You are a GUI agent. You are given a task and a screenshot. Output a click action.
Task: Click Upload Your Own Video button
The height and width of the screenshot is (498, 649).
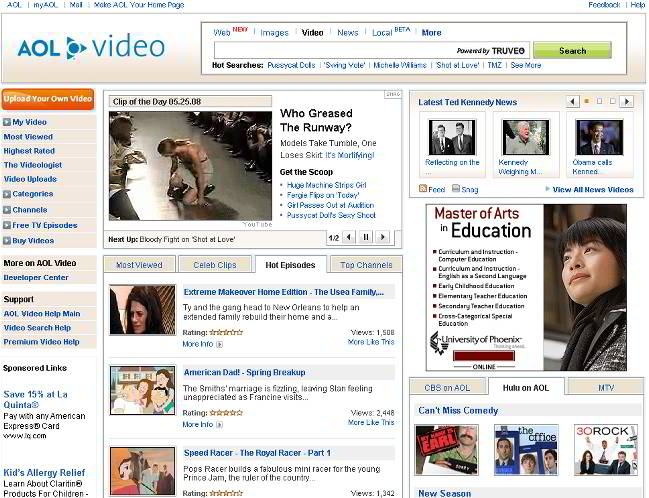click(48, 99)
